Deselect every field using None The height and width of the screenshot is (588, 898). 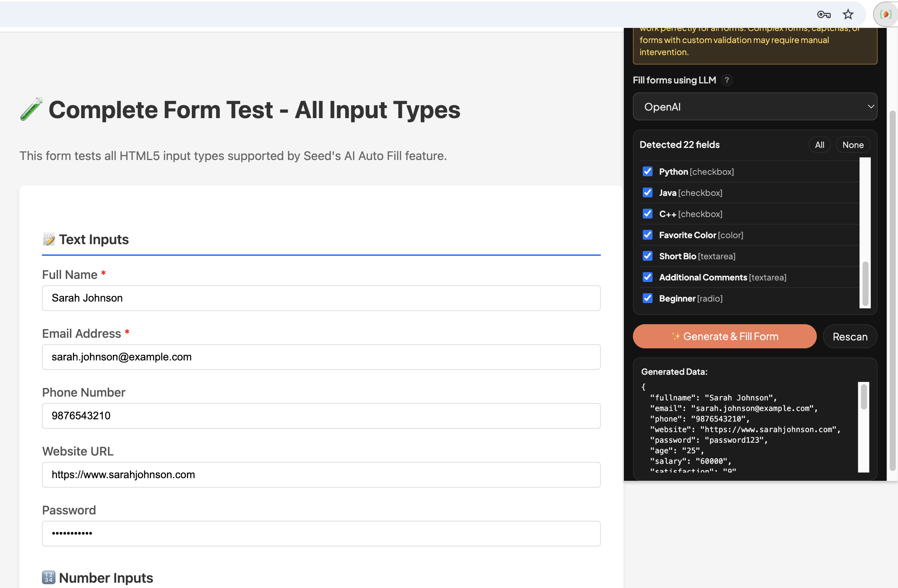[853, 145]
